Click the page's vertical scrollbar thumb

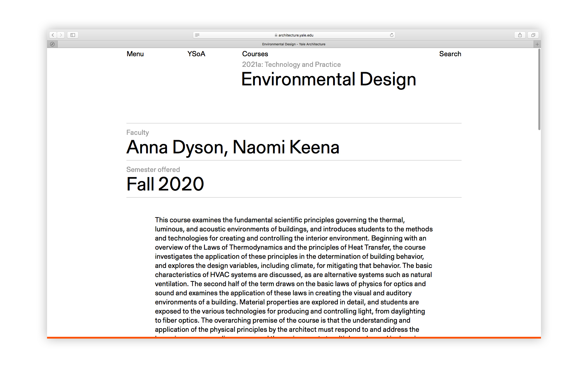point(539,89)
